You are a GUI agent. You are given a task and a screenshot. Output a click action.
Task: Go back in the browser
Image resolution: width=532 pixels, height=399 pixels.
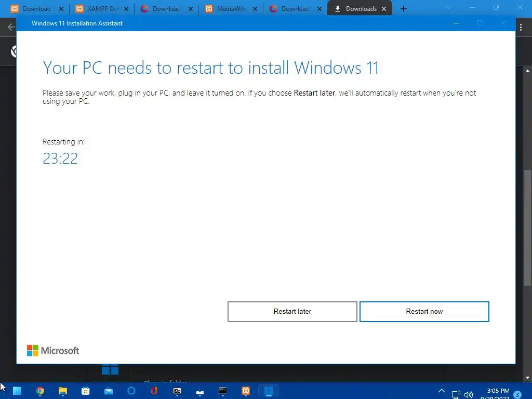(x=11, y=27)
